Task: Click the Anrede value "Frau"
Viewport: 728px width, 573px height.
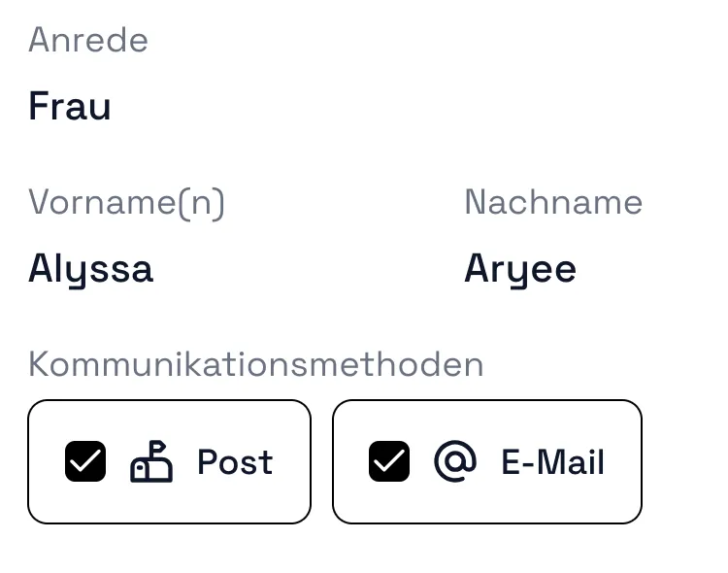Action: (70, 106)
